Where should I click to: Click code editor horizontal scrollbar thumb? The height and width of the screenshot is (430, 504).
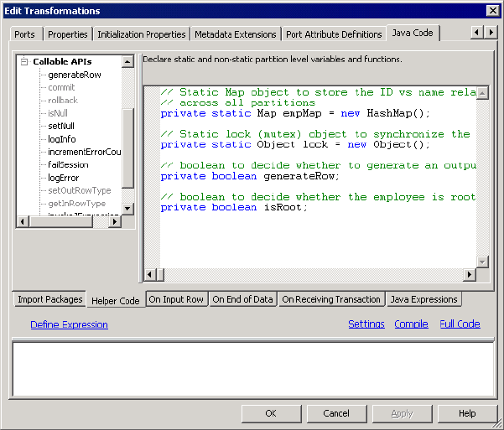pos(160,274)
